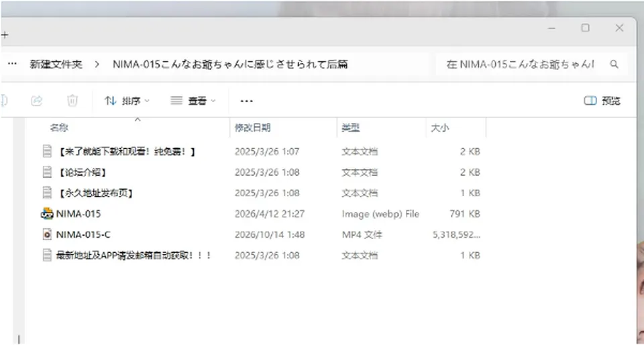Toggle the 预览 preview pane
Viewport: 644px width, 345px height.
coord(602,101)
